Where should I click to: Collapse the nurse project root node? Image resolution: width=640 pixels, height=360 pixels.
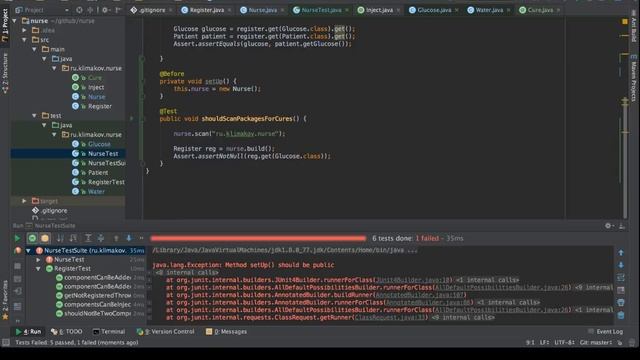tap(15, 21)
